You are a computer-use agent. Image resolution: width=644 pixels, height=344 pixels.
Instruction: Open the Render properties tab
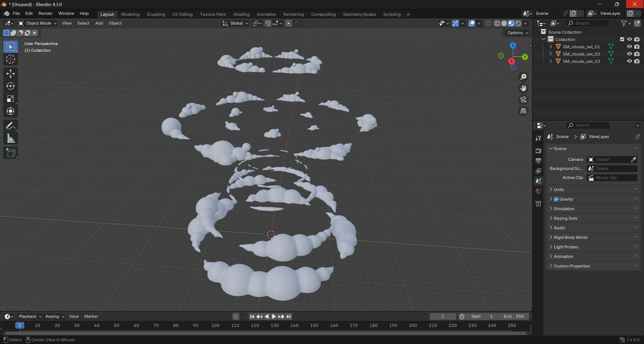point(538,151)
